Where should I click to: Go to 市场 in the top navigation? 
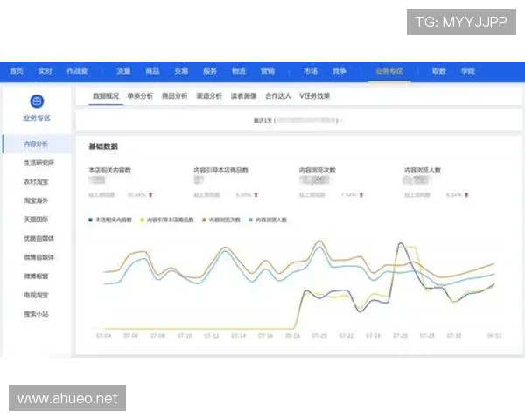(x=311, y=72)
